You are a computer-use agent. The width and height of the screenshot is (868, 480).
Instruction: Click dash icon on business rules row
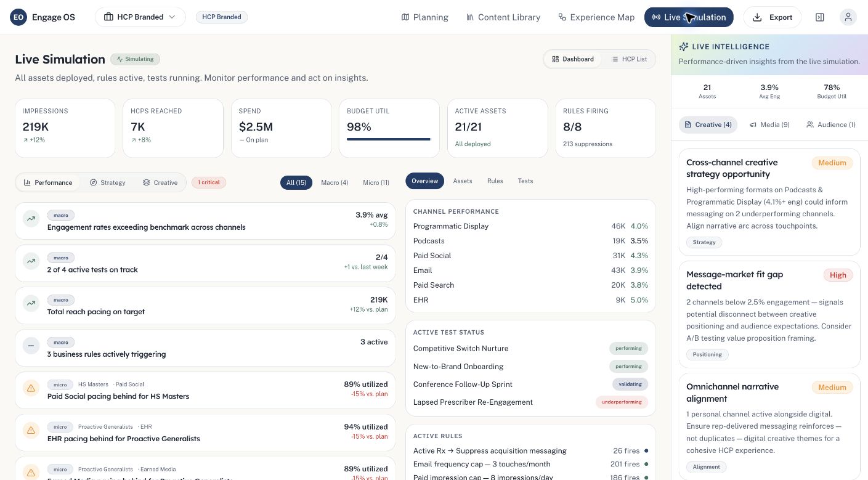(x=31, y=346)
